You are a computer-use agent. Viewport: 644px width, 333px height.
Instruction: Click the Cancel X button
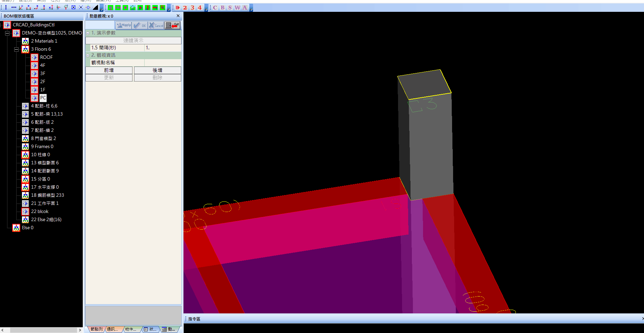pyautogui.click(x=156, y=25)
